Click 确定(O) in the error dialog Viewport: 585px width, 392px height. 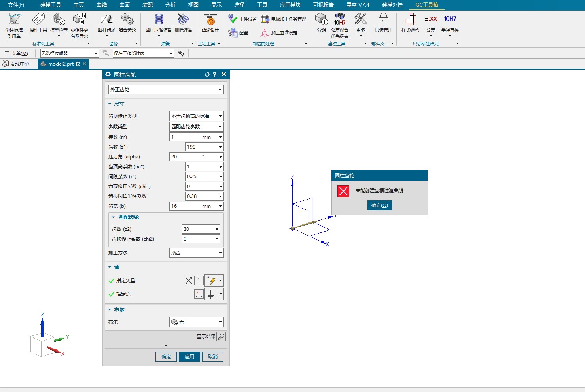tap(380, 205)
